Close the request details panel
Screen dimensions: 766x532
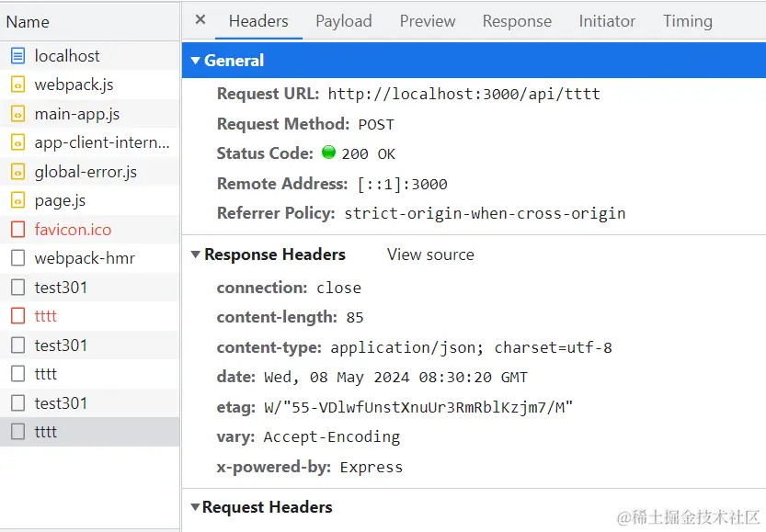point(200,20)
